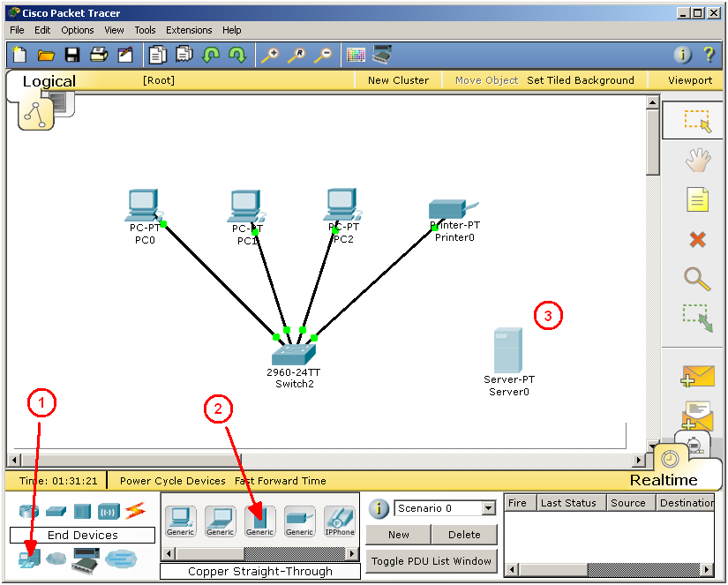Screen dimensions: 728x585
Task: Choose the Place Note tool
Action: pyautogui.click(x=697, y=199)
